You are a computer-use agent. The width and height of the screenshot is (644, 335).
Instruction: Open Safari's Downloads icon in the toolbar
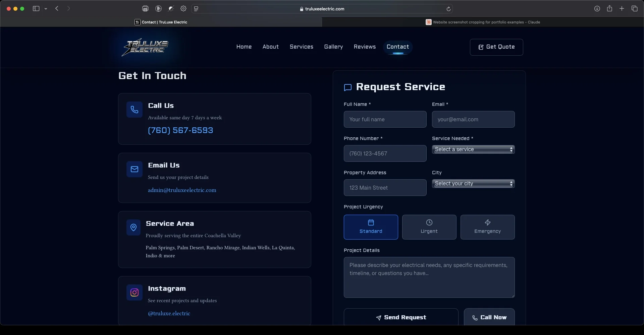(x=597, y=9)
